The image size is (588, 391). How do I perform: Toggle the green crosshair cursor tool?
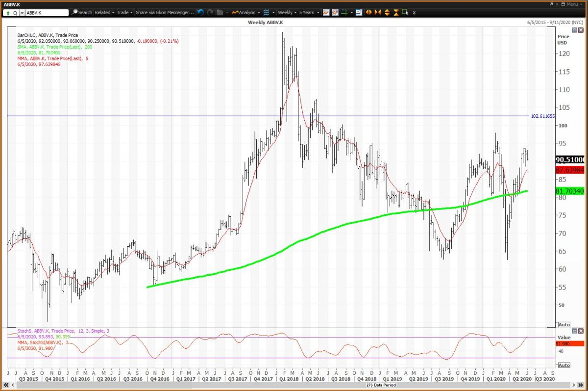pos(345,12)
